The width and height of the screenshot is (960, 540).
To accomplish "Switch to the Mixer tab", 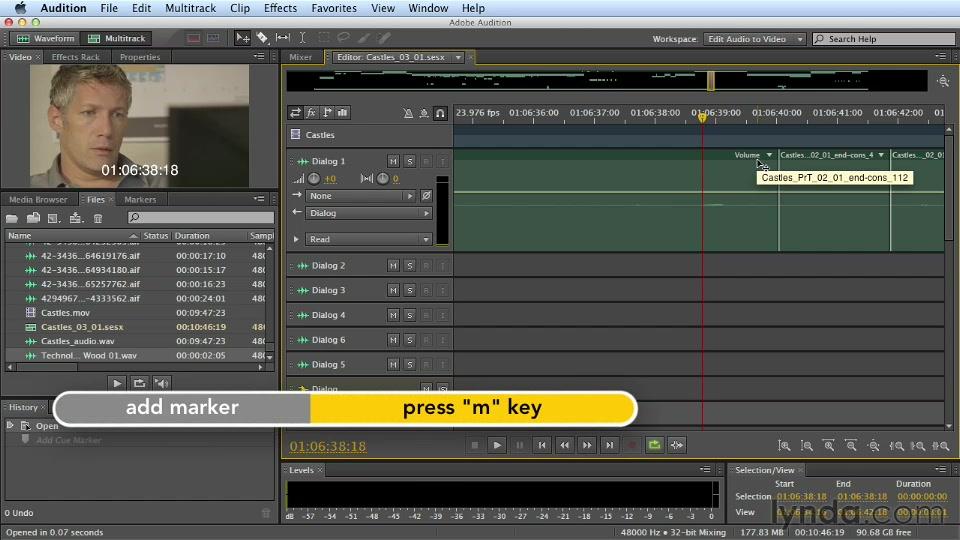I will (301, 57).
